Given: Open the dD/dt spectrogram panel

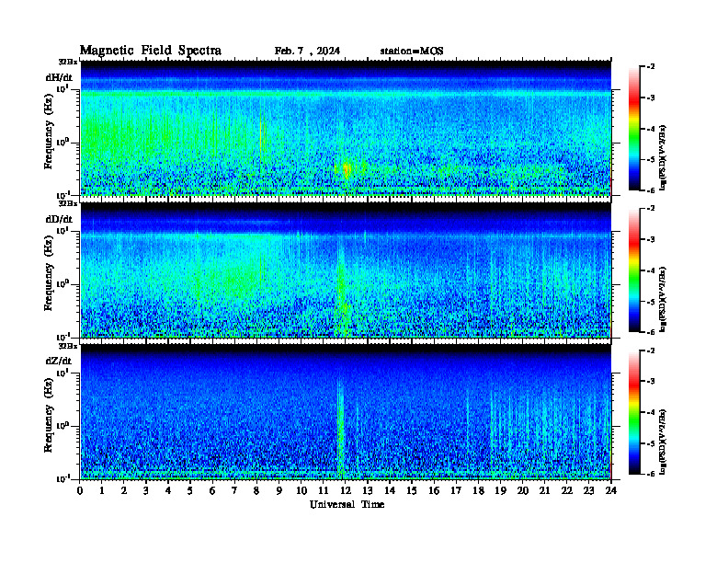Looking at the screenshot, I should [x=346, y=270].
